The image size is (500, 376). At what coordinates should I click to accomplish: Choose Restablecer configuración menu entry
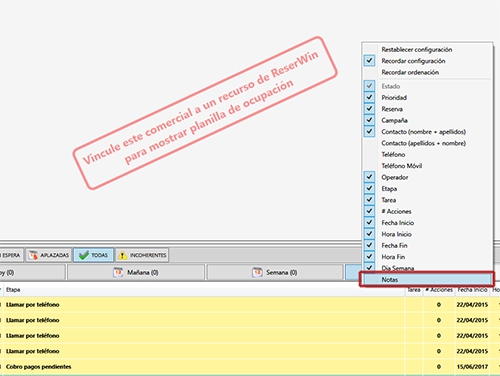tap(417, 49)
